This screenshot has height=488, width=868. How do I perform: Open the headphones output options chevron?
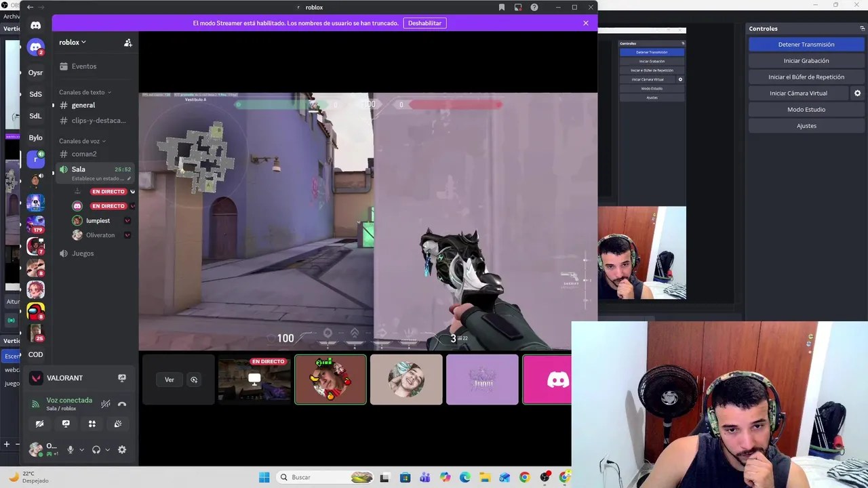tap(108, 449)
